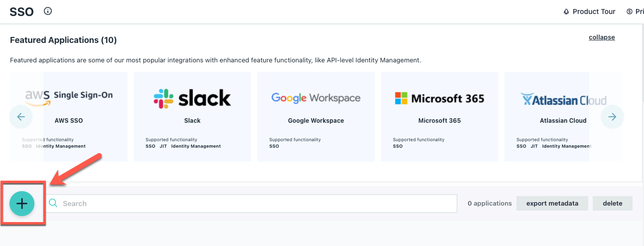Click the export metadata button
Image resolution: width=644 pixels, height=246 pixels.
tap(552, 203)
